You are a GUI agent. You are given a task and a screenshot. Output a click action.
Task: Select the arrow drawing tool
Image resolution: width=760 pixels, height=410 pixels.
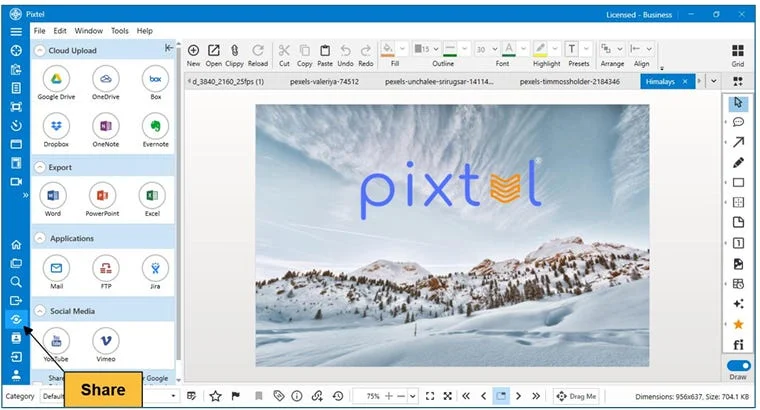(x=738, y=142)
